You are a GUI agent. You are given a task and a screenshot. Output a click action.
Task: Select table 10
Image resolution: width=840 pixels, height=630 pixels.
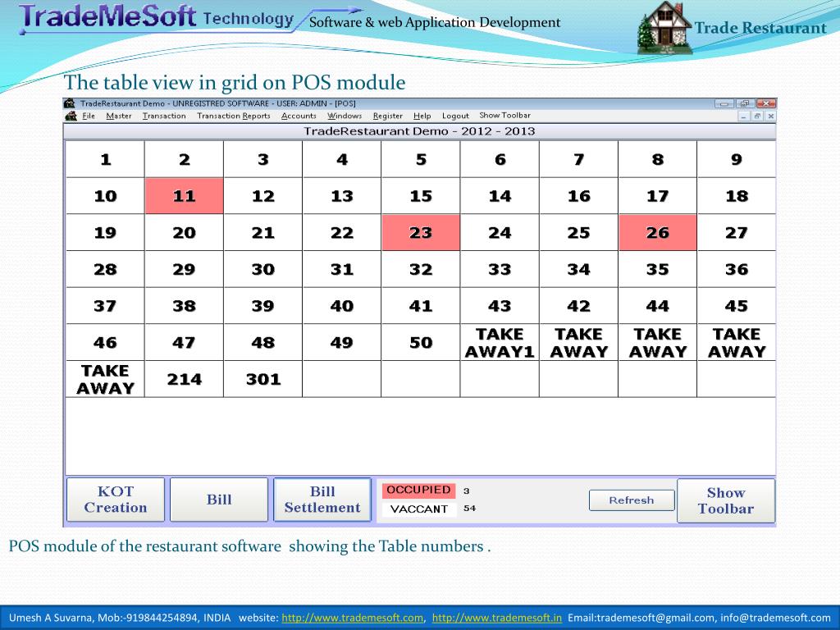point(105,196)
